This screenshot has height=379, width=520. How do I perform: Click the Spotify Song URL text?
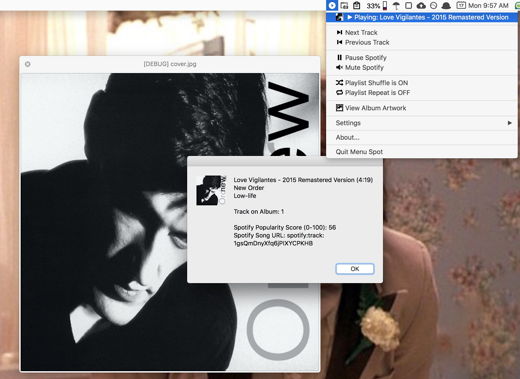(279, 236)
